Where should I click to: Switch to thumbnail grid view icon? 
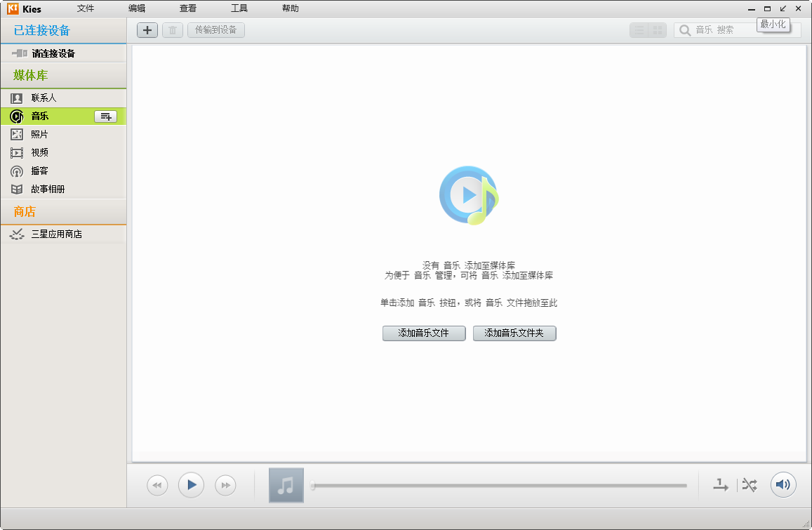(657, 30)
